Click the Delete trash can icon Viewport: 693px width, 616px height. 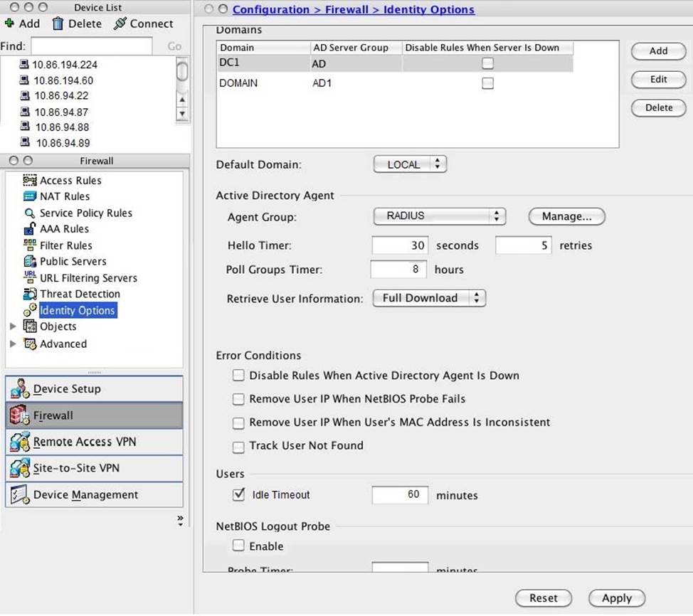(x=58, y=24)
